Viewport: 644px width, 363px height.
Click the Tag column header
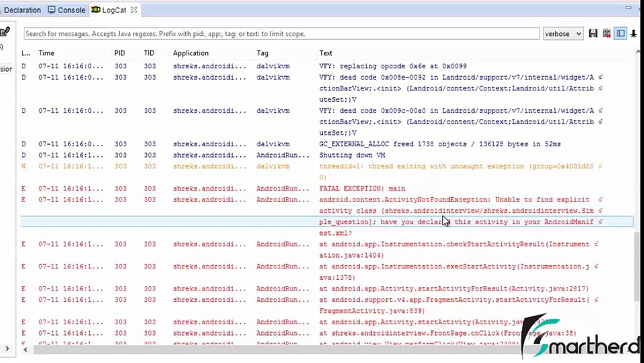point(262,53)
